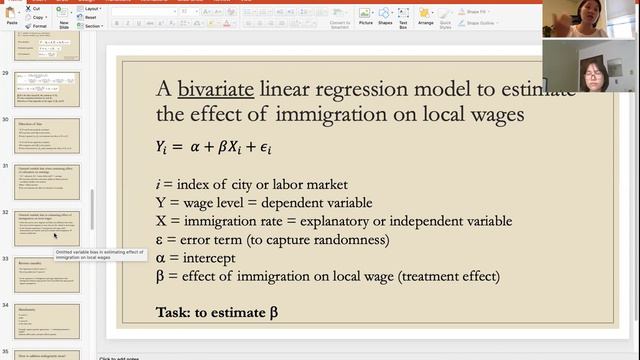Click the Shape Fill paint icon
Viewport: 640px width, 360px height.
(x=462, y=12)
